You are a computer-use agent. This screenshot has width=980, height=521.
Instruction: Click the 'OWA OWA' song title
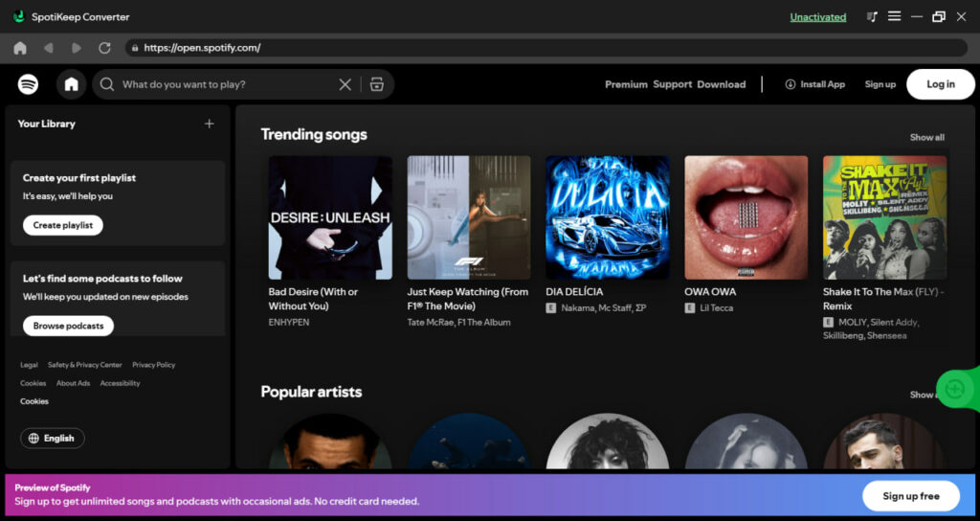click(x=710, y=291)
